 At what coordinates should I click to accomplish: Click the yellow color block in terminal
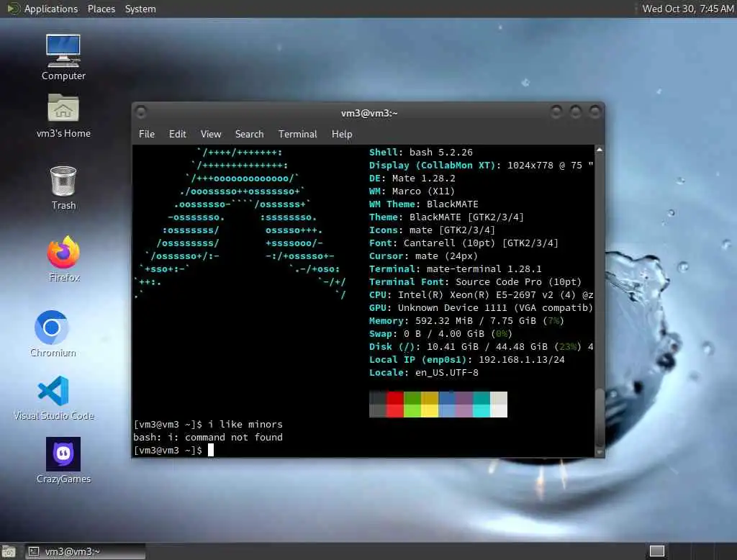430,405
